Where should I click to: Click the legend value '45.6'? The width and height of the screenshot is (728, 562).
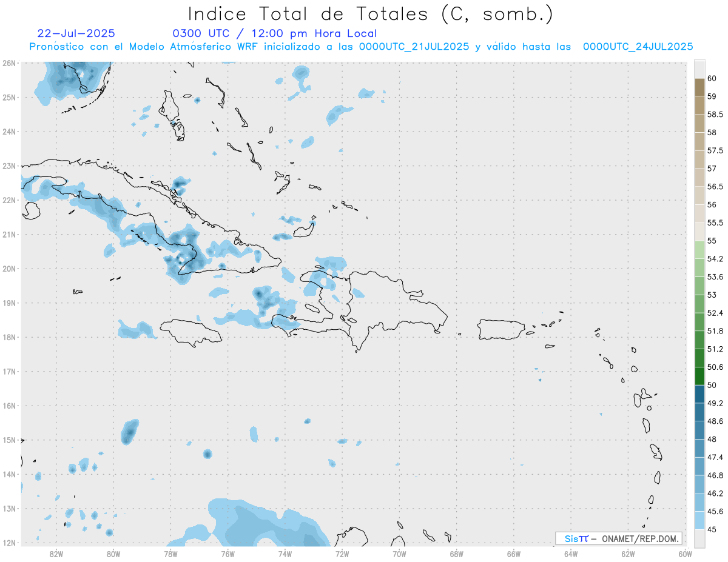click(x=715, y=511)
